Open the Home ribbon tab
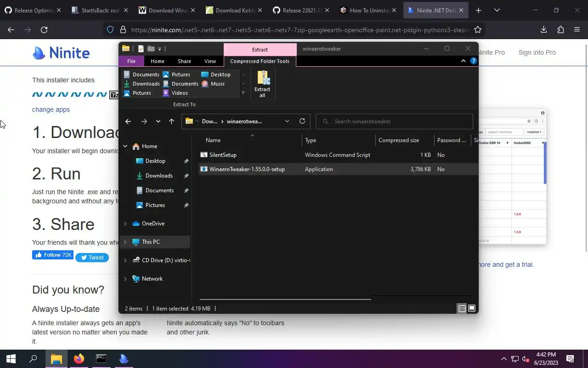 pos(158,61)
